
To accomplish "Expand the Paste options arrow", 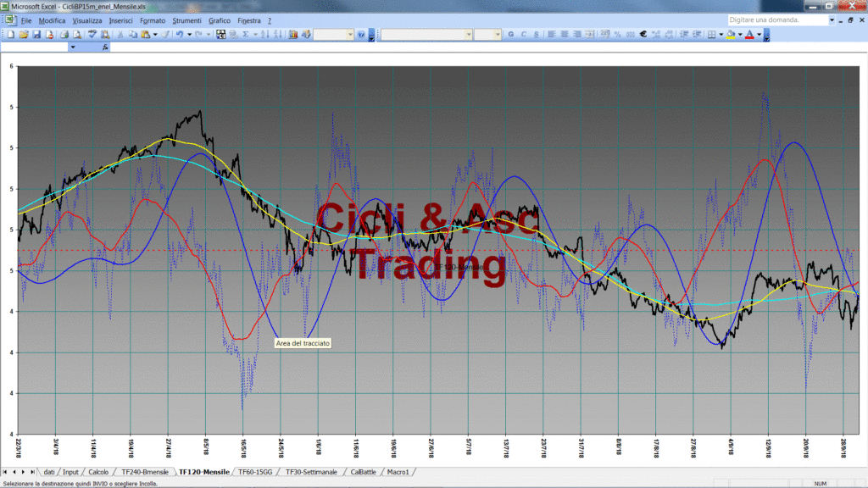I will [x=155, y=34].
